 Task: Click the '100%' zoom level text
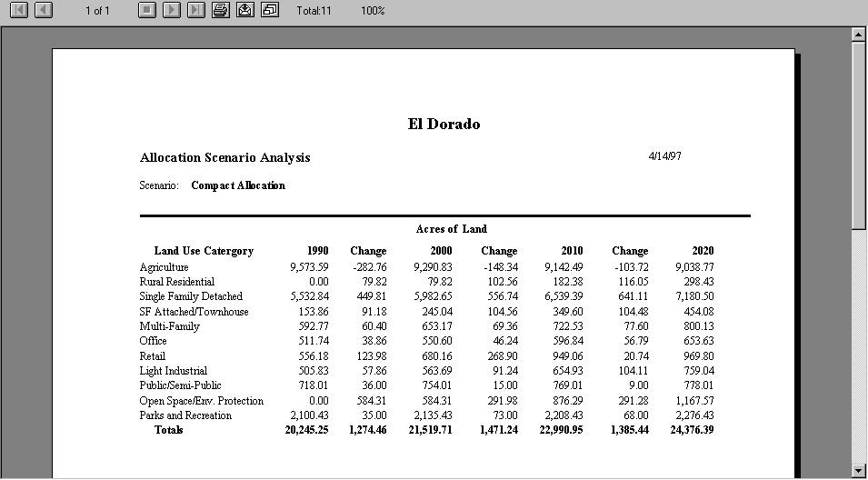pos(373,11)
